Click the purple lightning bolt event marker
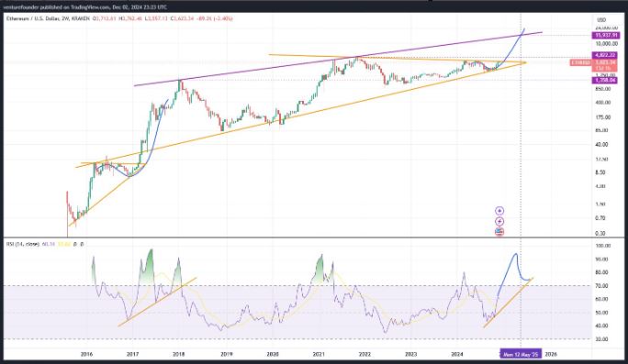The width and height of the screenshot is (628, 364). [499, 221]
